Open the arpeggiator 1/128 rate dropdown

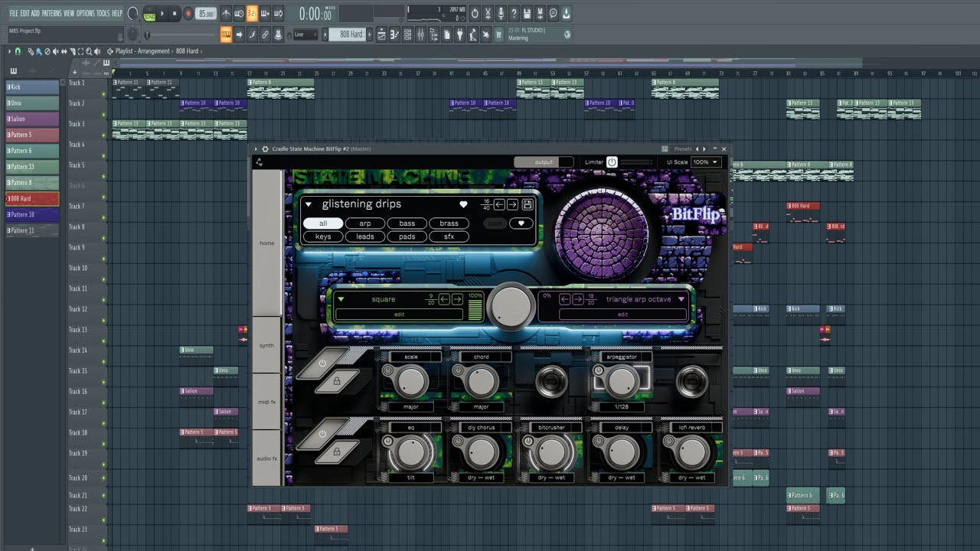coord(622,407)
